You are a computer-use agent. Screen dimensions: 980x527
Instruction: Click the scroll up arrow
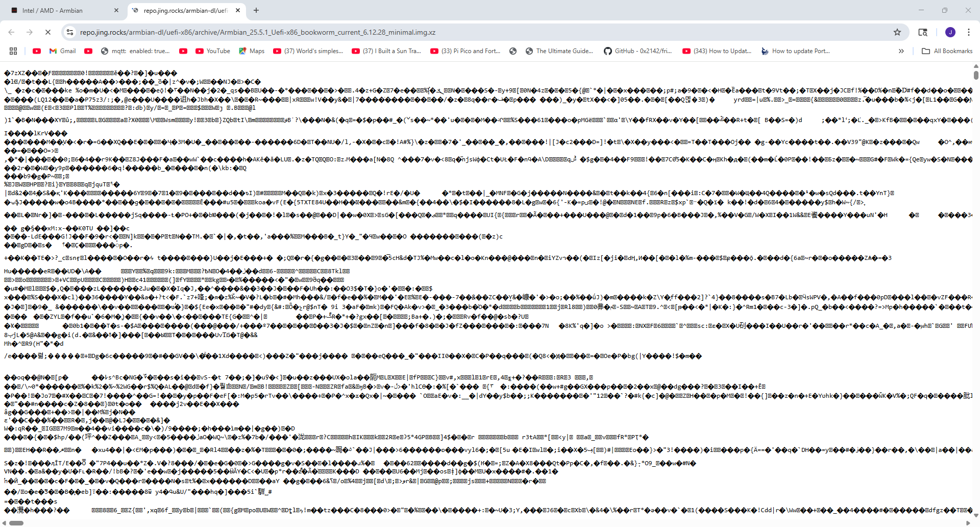[976, 66]
